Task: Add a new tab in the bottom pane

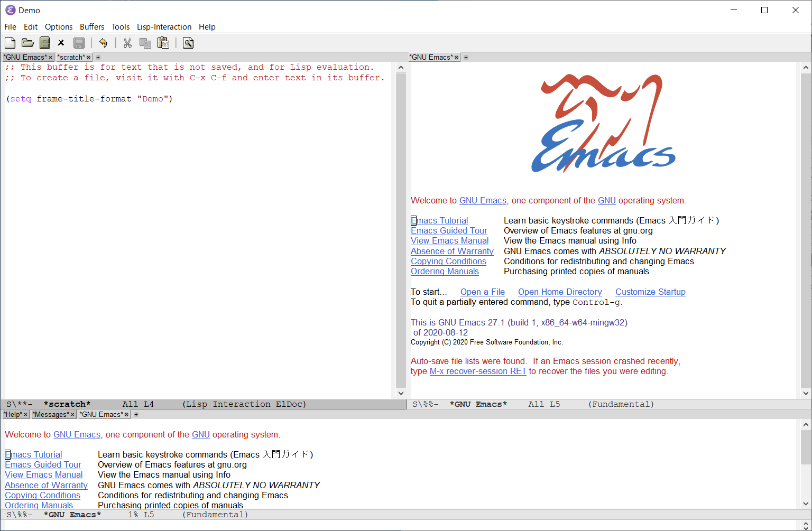Action: (x=136, y=415)
